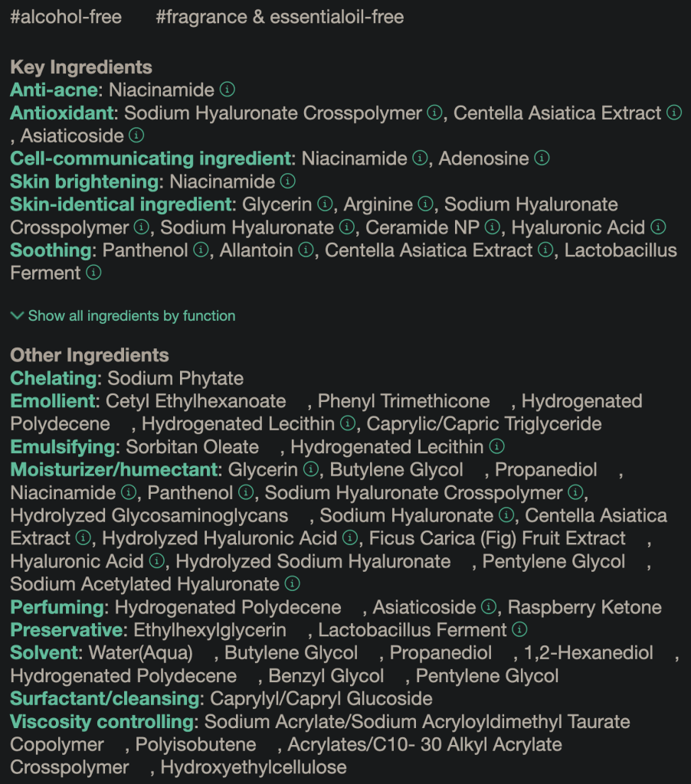Click info icon beside Hydrolyzed Hyaluronic Acid
This screenshot has width=691, height=784.
pos(350,538)
